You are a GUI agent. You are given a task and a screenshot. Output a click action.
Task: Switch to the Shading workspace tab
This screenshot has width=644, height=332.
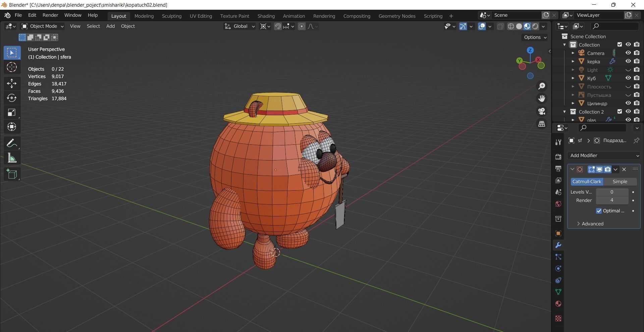[x=266, y=16]
